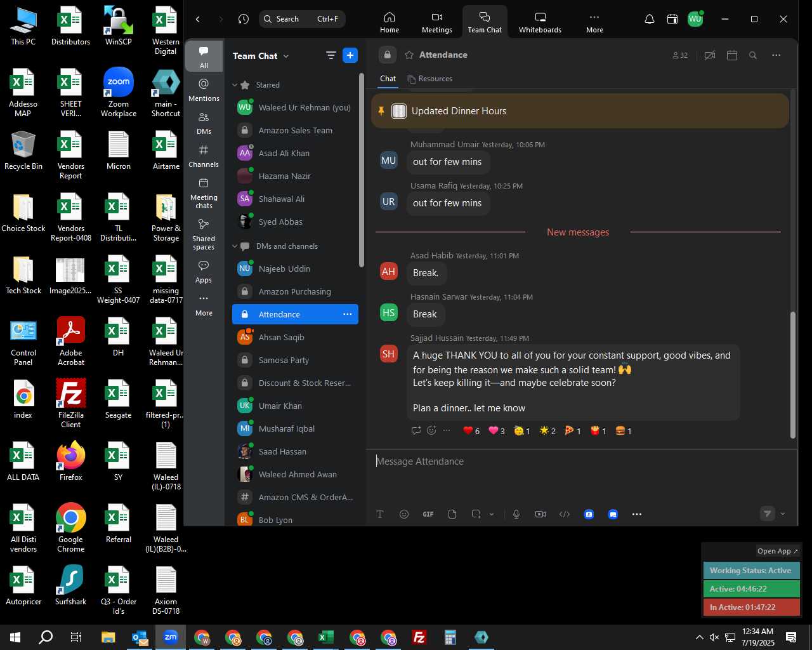Screen dimensions: 812x650
Task: Open the WU profile avatar
Action: 695,19
